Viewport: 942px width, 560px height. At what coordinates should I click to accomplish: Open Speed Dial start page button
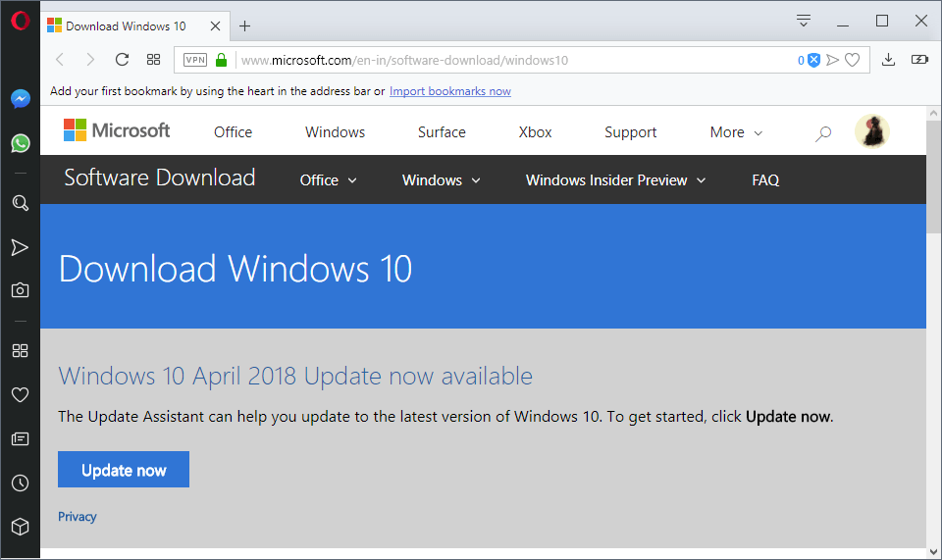[153, 60]
